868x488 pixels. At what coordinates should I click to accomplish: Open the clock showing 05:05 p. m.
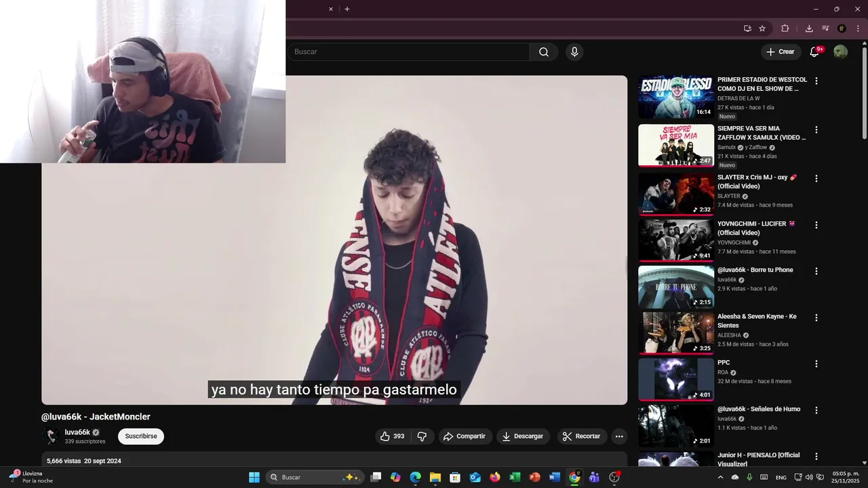[846, 477]
